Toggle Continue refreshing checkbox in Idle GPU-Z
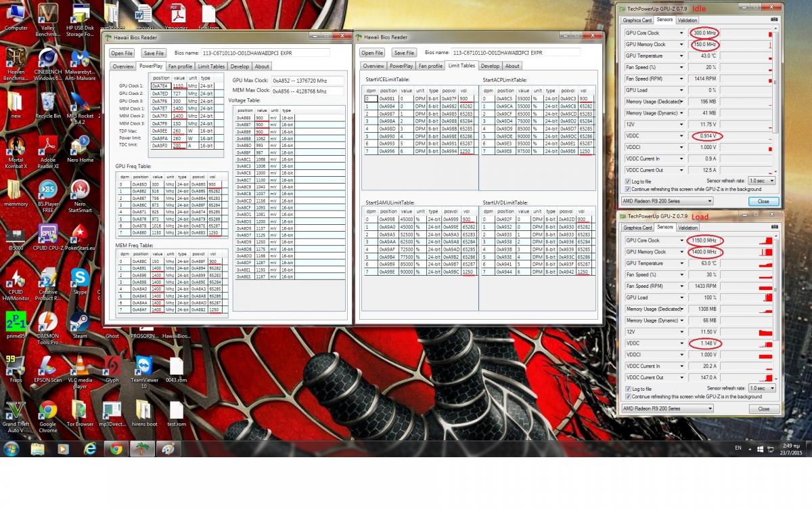 tap(628, 190)
